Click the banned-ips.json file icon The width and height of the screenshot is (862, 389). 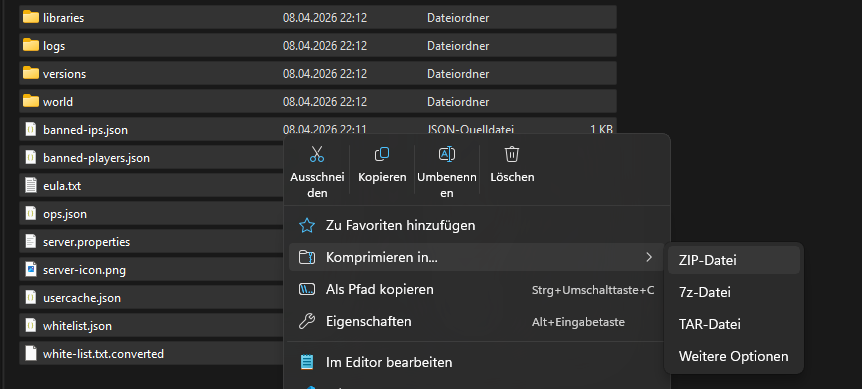click(31, 130)
